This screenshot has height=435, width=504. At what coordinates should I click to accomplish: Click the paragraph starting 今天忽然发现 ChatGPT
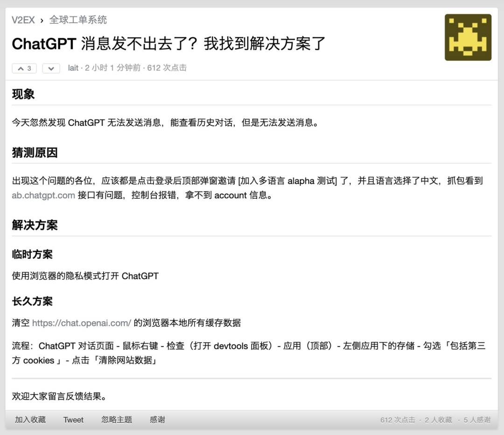(x=166, y=122)
